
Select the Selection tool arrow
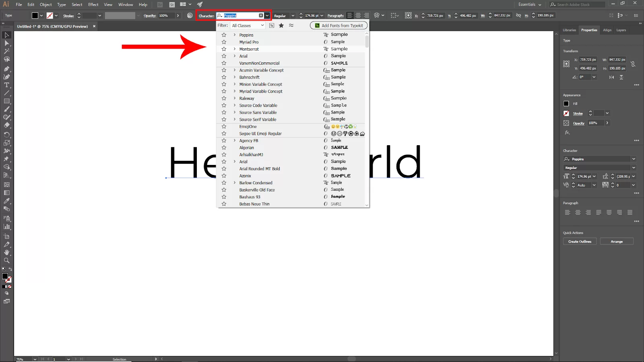tap(7, 35)
